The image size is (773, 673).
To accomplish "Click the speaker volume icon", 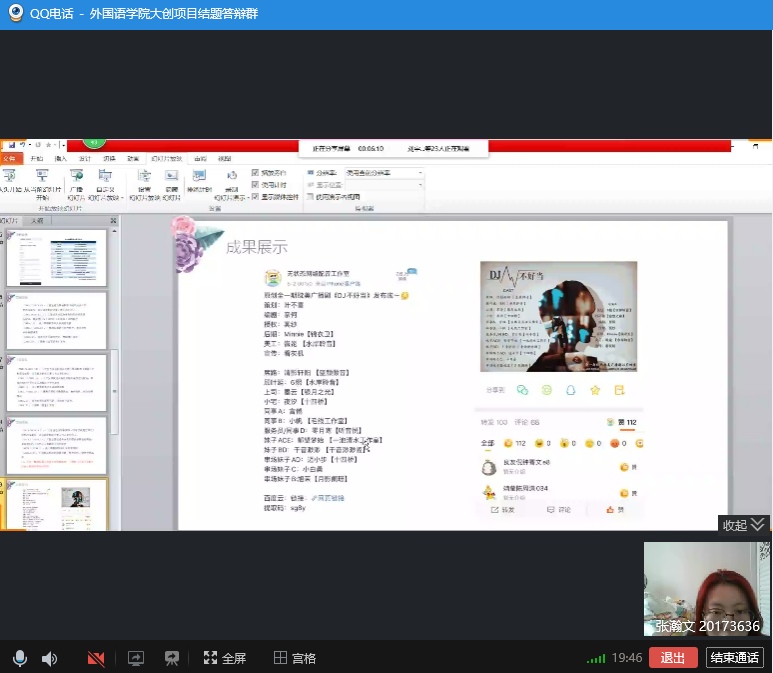I will click(x=49, y=658).
